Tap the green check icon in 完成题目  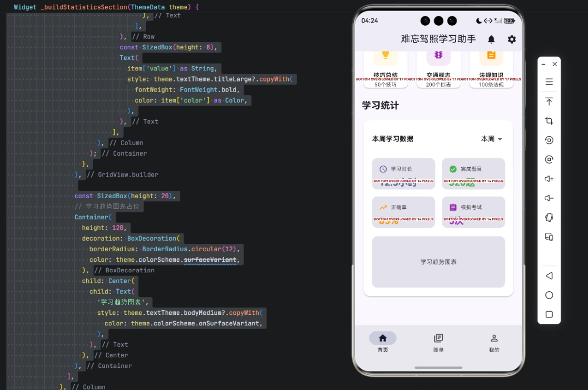pyautogui.click(x=453, y=169)
